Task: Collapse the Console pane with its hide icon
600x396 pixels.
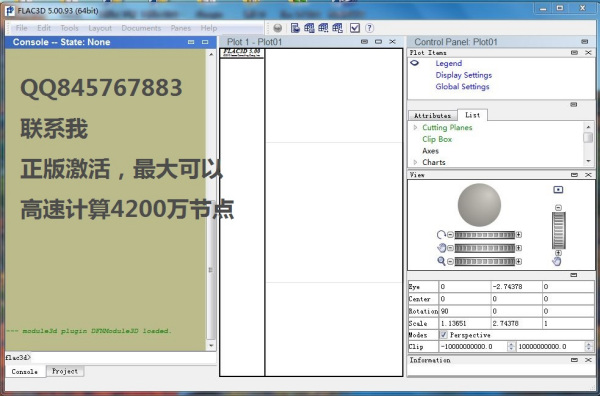Action: 191,42
